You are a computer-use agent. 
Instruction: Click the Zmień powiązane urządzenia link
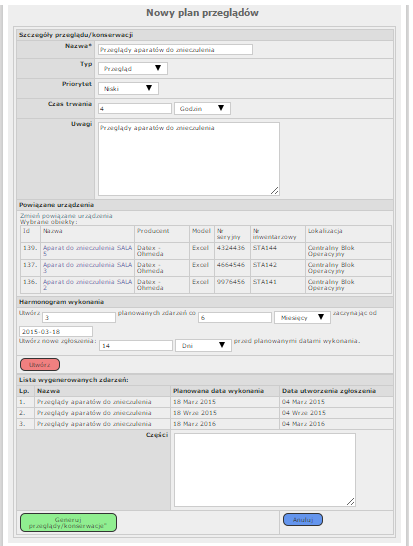(x=66, y=216)
